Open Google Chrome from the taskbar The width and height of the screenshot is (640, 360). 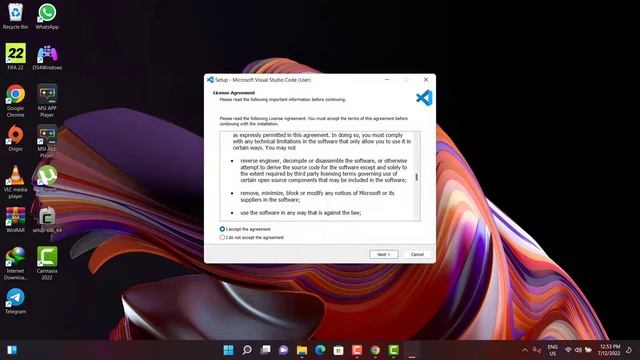coord(375,350)
